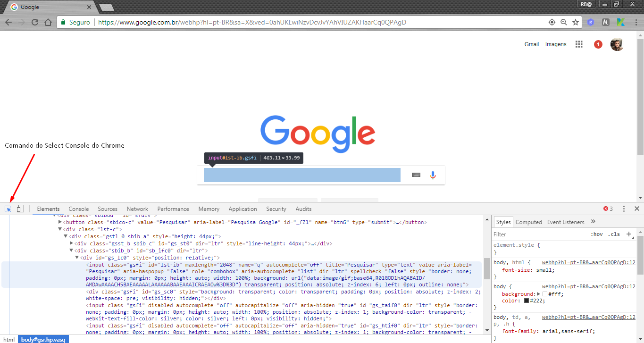Open the Audits tab

click(x=303, y=209)
